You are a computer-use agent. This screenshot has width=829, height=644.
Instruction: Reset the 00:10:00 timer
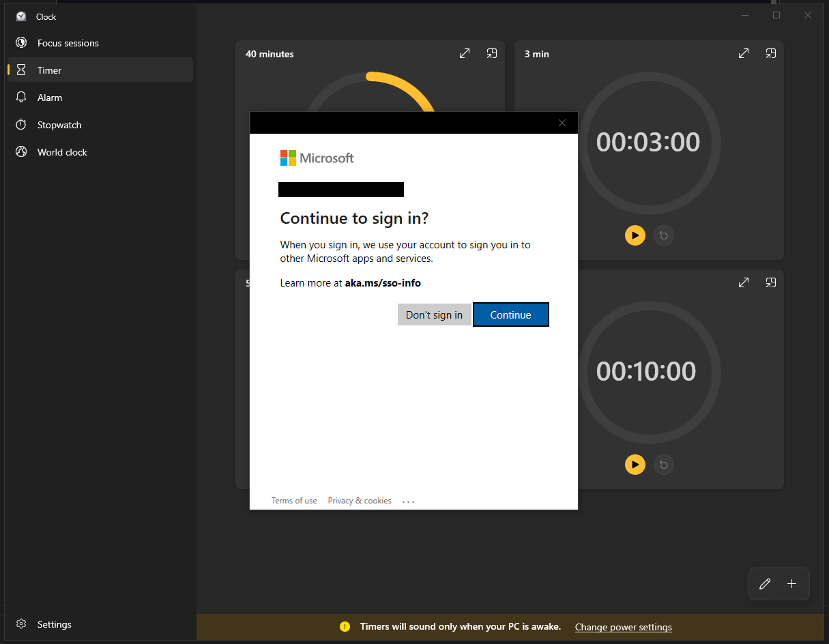(663, 465)
